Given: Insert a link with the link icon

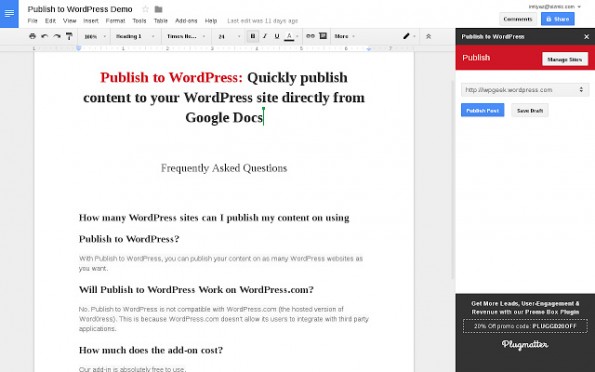Looking at the screenshot, I should point(310,36).
